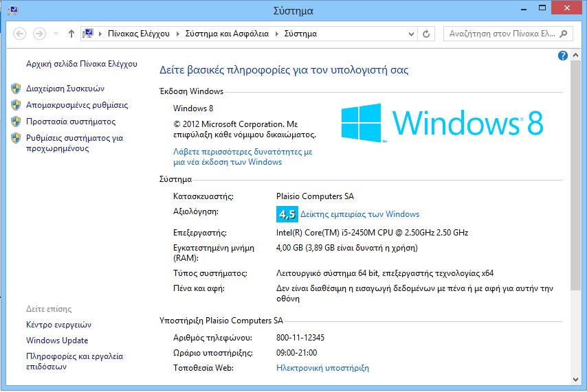Maximize the Σύστημα window

(542, 8)
